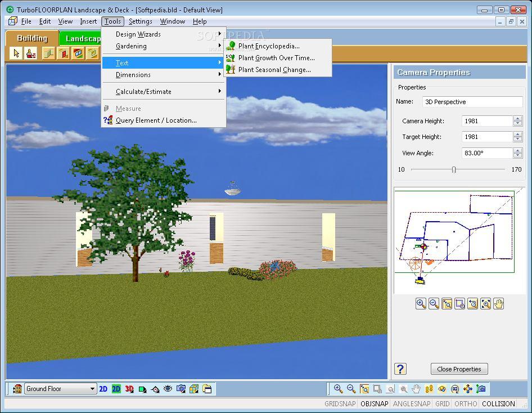Select the arrow selection tool in top toolbar
Screen dimensions: 532x413
[16, 53]
